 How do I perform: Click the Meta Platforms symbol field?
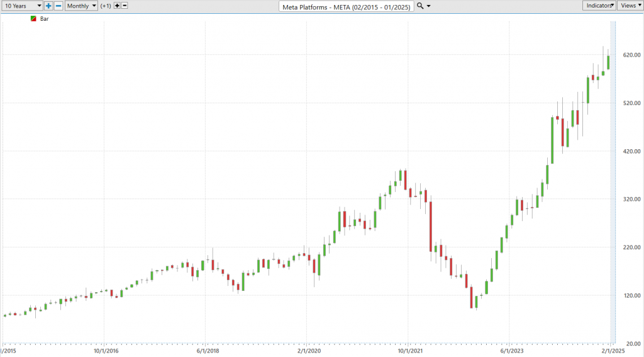click(x=347, y=6)
